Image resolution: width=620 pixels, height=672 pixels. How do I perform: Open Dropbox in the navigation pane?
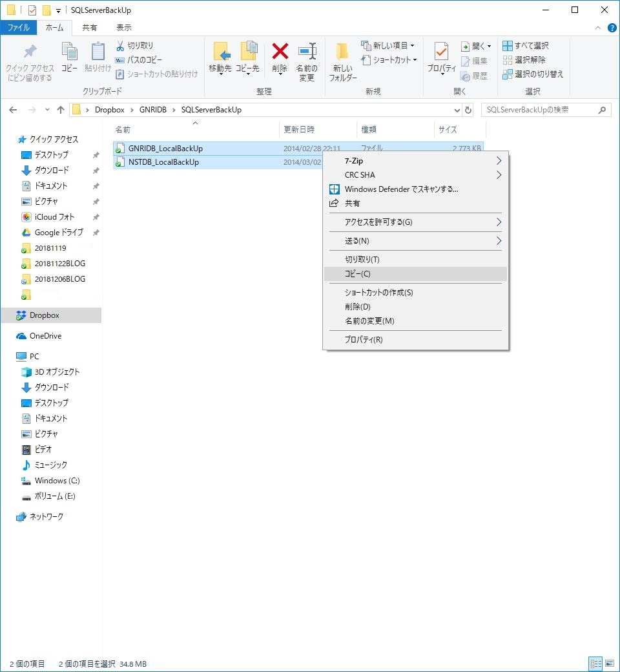point(44,315)
